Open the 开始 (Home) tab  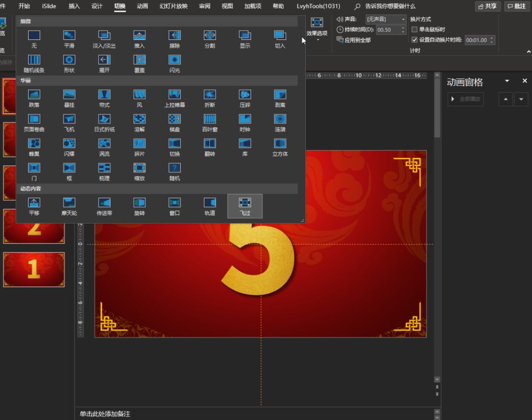click(24, 6)
